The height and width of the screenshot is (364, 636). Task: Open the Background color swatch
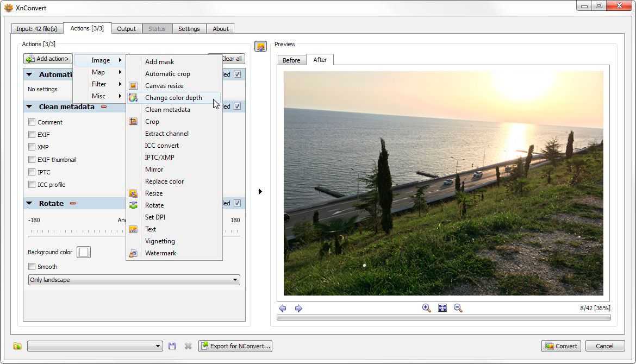[x=84, y=252]
